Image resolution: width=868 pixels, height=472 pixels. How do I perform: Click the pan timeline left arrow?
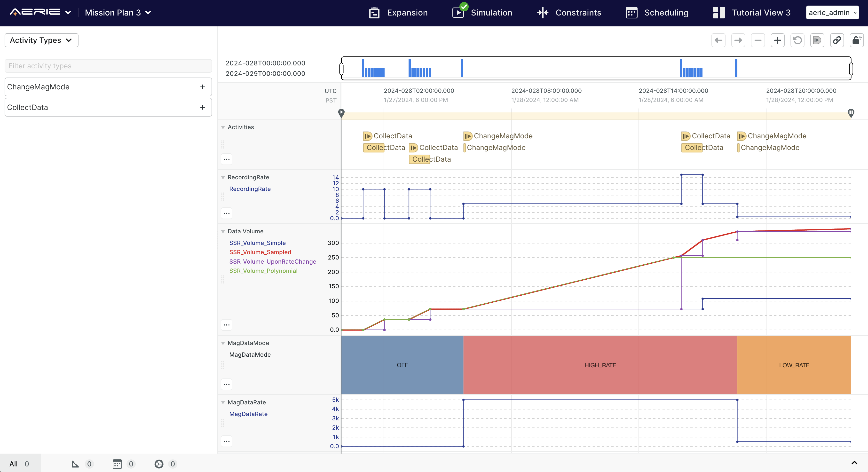(718, 40)
